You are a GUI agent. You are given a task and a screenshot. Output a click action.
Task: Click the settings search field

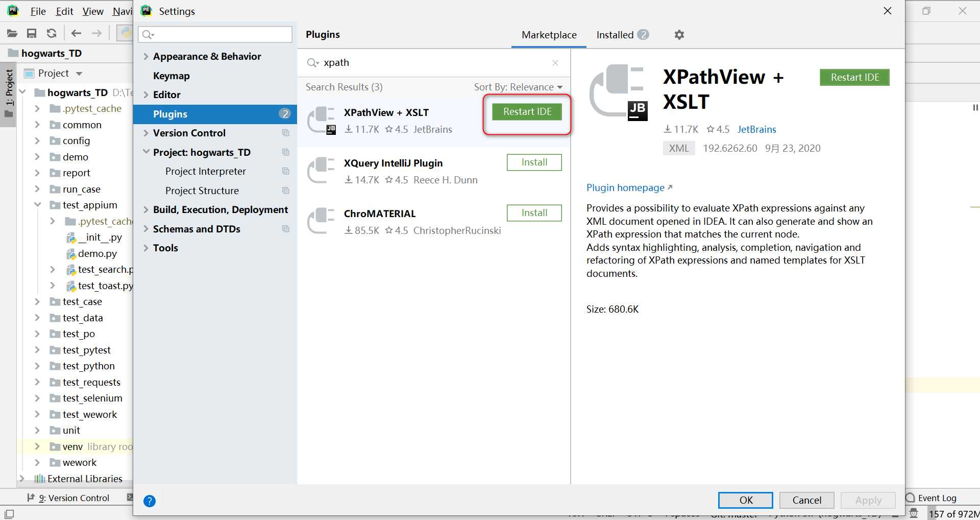pyautogui.click(x=215, y=34)
